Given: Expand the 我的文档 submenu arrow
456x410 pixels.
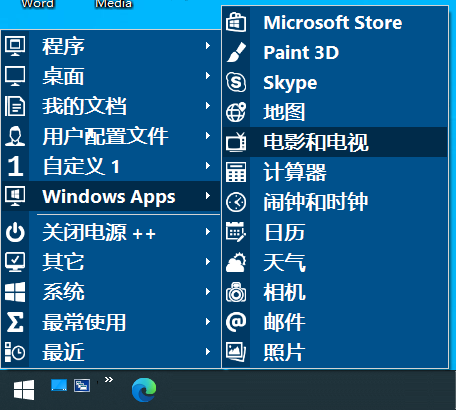Looking at the screenshot, I should pyautogui.click(x=208, y=106).
